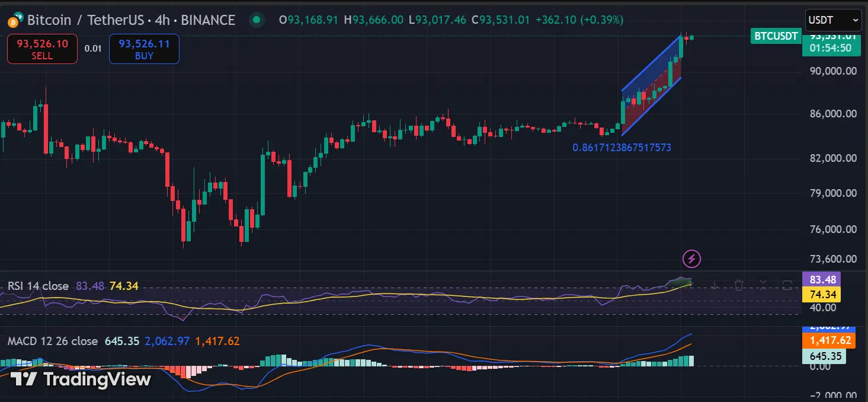Click the purple 83.48 RSI axis label
Image resolution: width=868 pixels, height=402 pixels.
pos(821,279)
